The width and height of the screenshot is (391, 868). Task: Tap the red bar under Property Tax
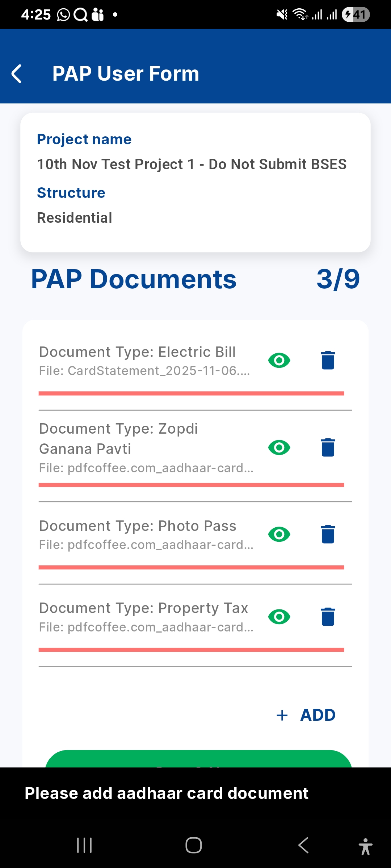click(x=191, y=650)
